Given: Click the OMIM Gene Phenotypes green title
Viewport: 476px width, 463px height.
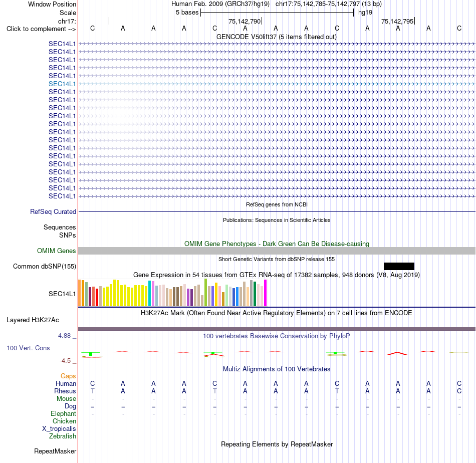Looking at the screenshot, I should (x=277, y=244).
